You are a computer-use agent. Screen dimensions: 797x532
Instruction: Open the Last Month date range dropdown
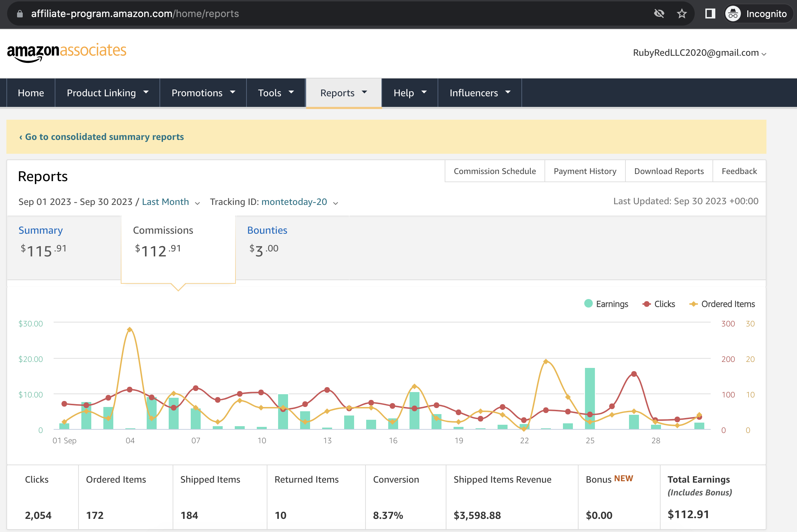pyautogui.click(x=171, y=202)
